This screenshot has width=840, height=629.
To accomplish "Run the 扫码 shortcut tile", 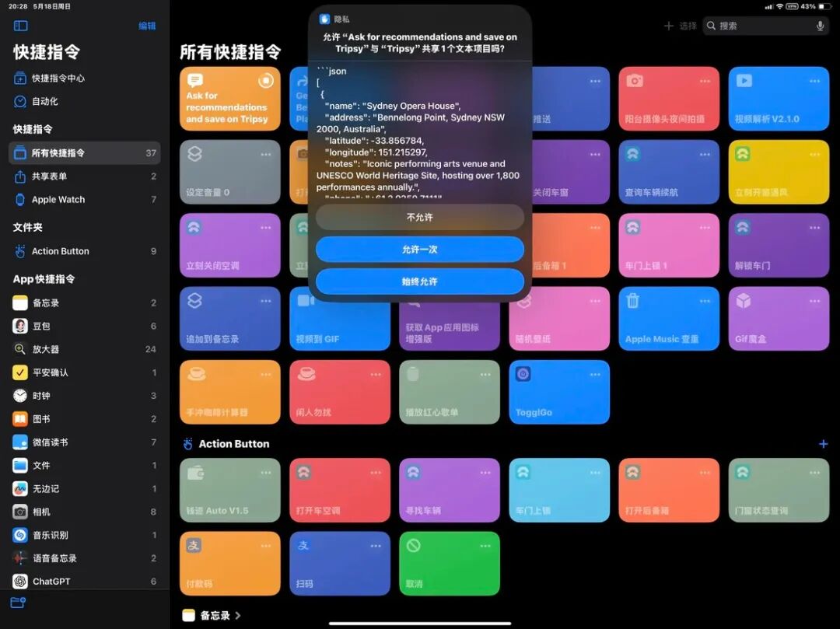I will [340, 564].
